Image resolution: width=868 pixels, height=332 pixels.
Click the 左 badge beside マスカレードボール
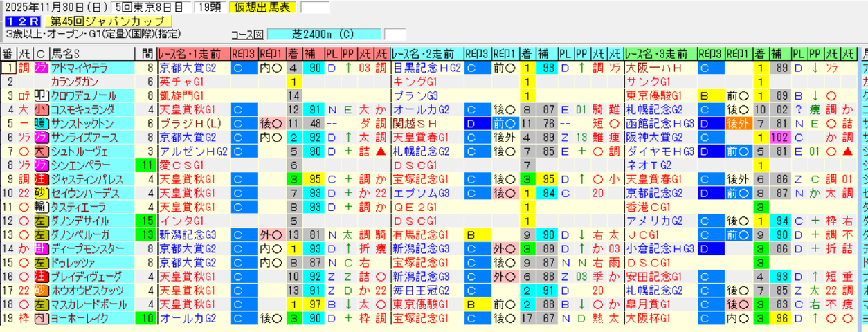point(40,304)
